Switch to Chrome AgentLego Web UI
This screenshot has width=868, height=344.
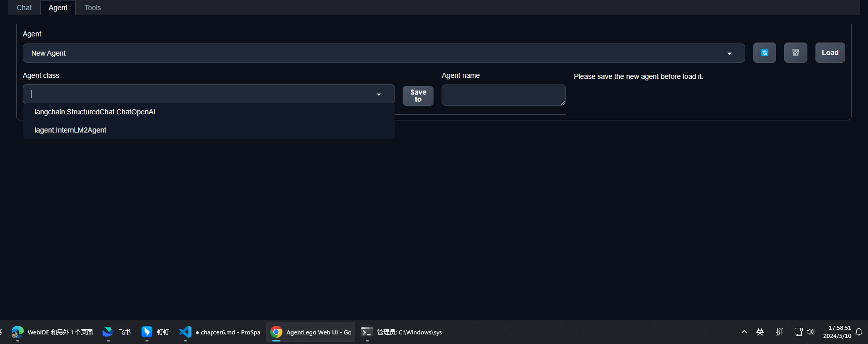pyautogui.click(x=311, y=332)
